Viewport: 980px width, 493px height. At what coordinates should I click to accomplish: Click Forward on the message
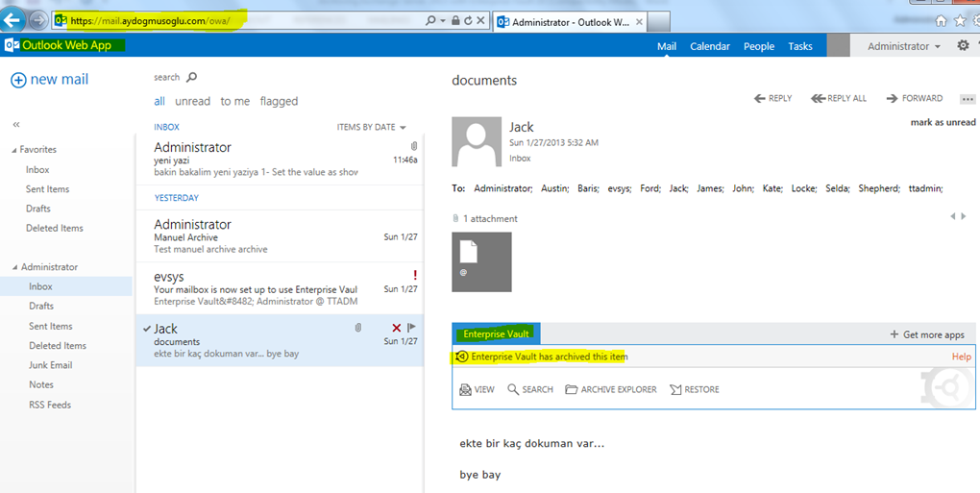pyautogui.click(x=915, y=98)
